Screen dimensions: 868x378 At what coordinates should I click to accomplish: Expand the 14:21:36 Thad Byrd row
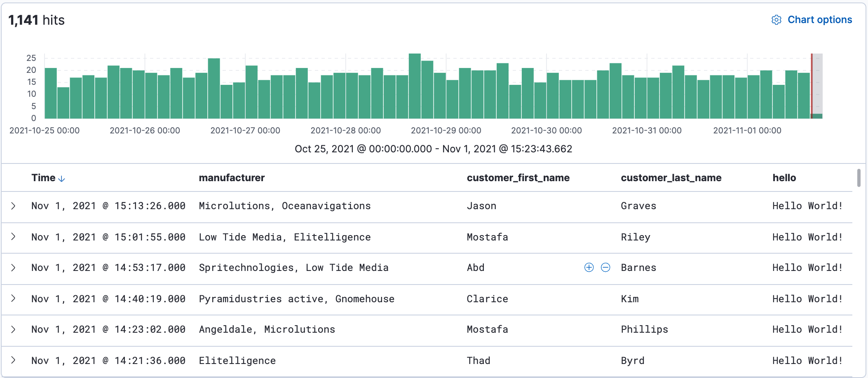click(13, 360)
